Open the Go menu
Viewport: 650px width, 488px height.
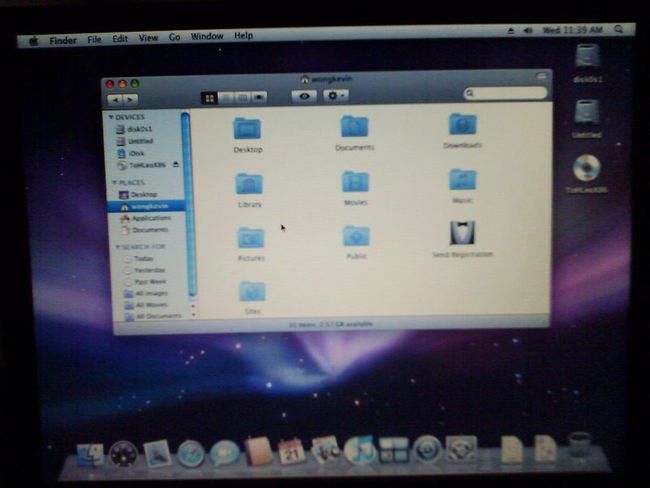pos(175,37)
